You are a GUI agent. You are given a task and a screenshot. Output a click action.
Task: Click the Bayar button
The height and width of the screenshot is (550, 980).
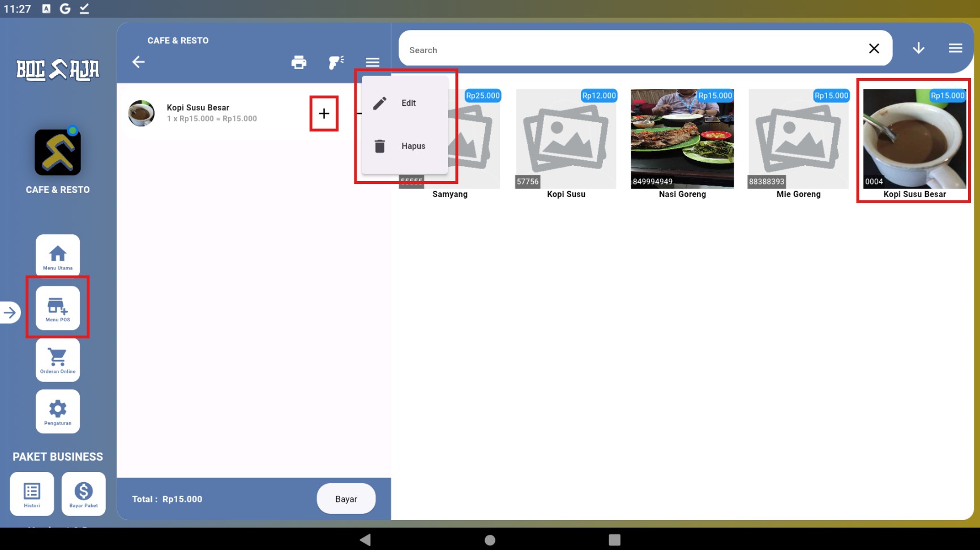click(346, 499)
